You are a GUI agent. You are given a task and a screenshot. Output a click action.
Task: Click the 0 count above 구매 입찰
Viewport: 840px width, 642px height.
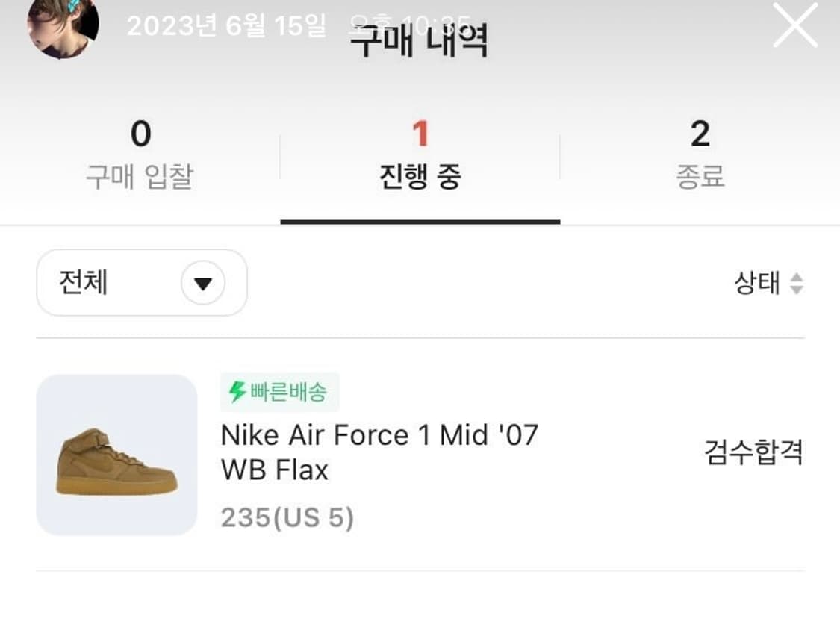140,134
